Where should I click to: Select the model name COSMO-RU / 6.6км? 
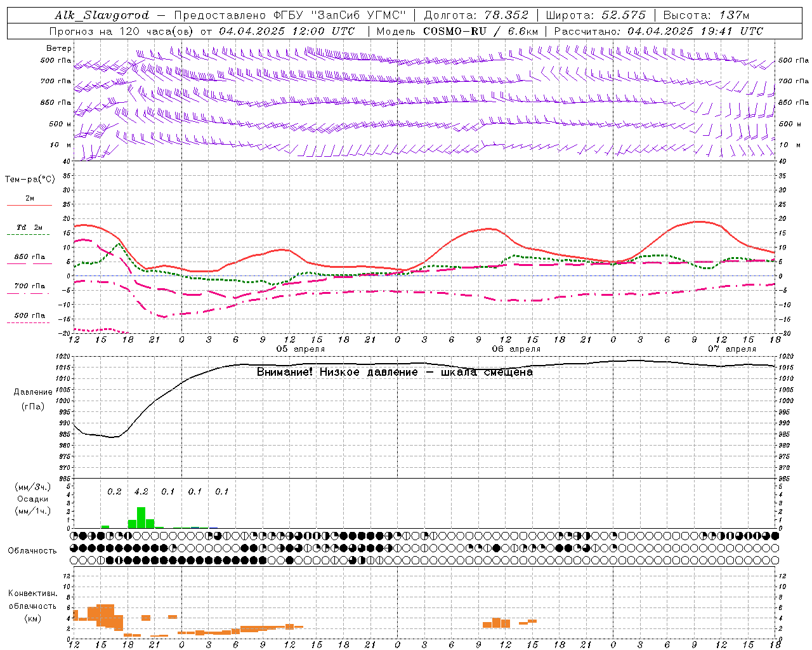click(481, 31)
